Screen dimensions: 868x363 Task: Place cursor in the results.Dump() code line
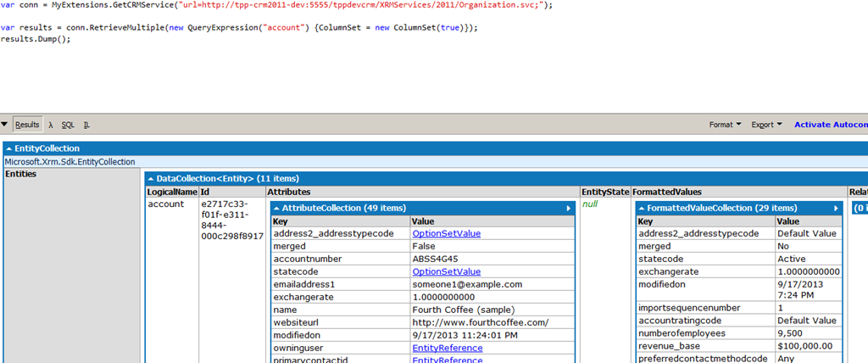coord(36,39)
